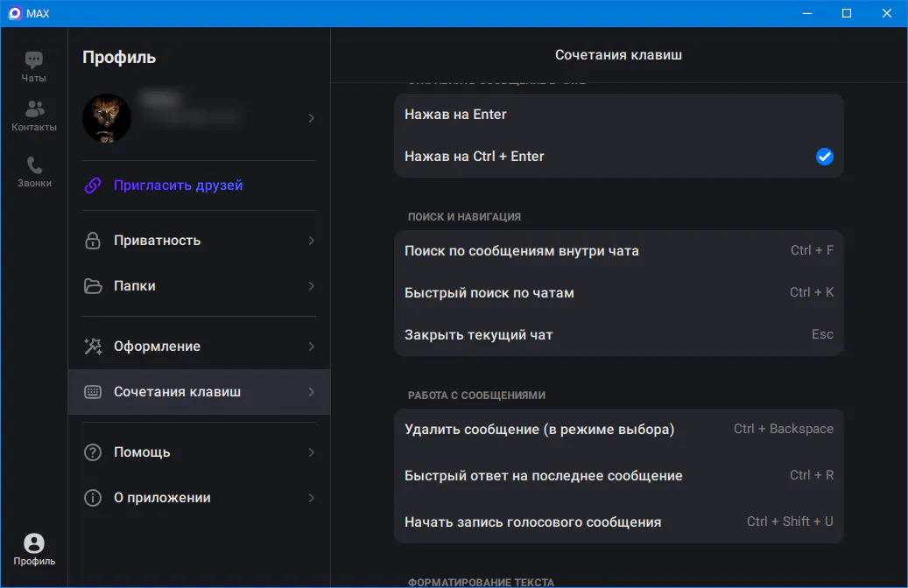908x588 pixels.
Task: Expand profile details chevron beside avatar
Action: point(311,118)
